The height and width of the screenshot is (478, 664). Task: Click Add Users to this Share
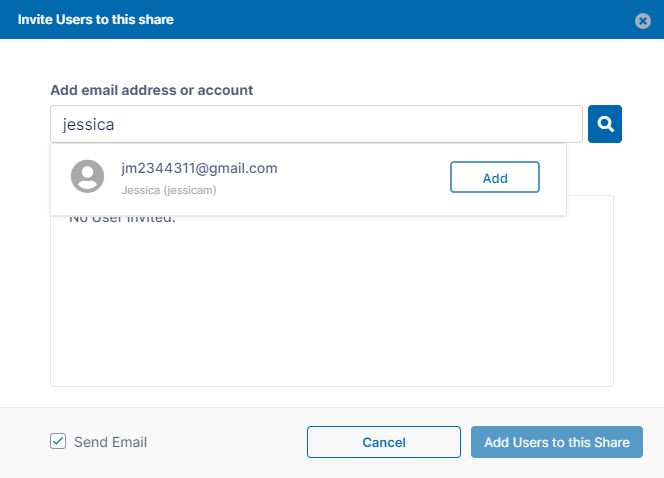556,442
